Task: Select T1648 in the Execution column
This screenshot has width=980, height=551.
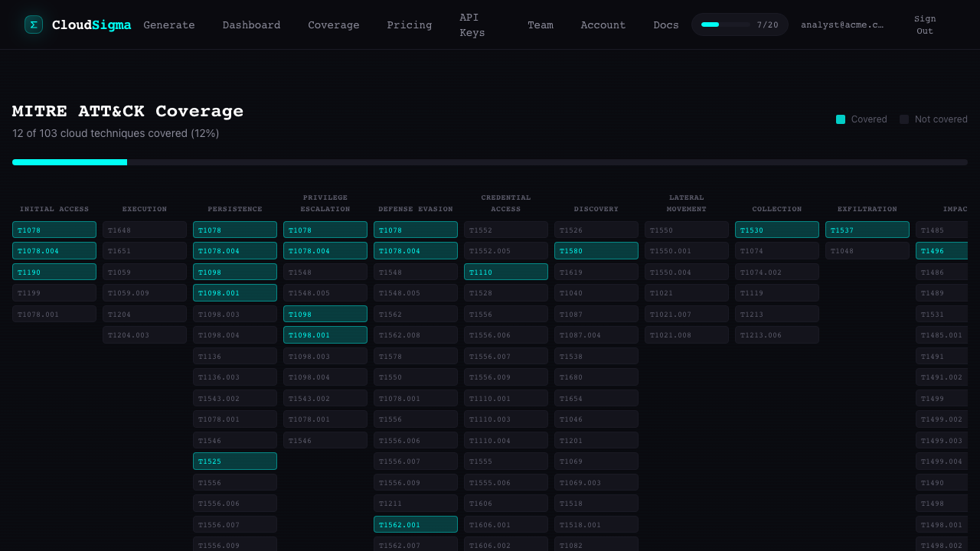Action: coord(145,230)
